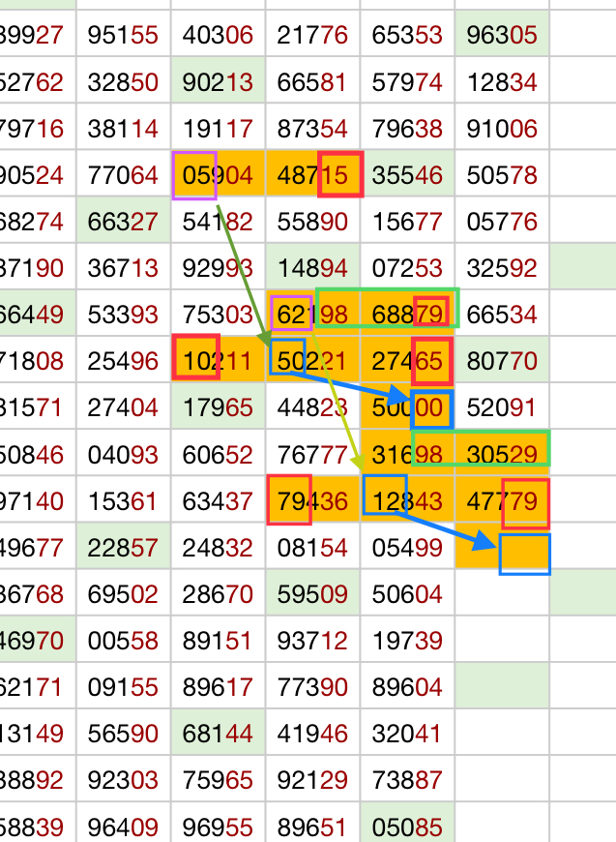Select the orange cell 10211
This screenshot has height=842, width=616.
218,360
